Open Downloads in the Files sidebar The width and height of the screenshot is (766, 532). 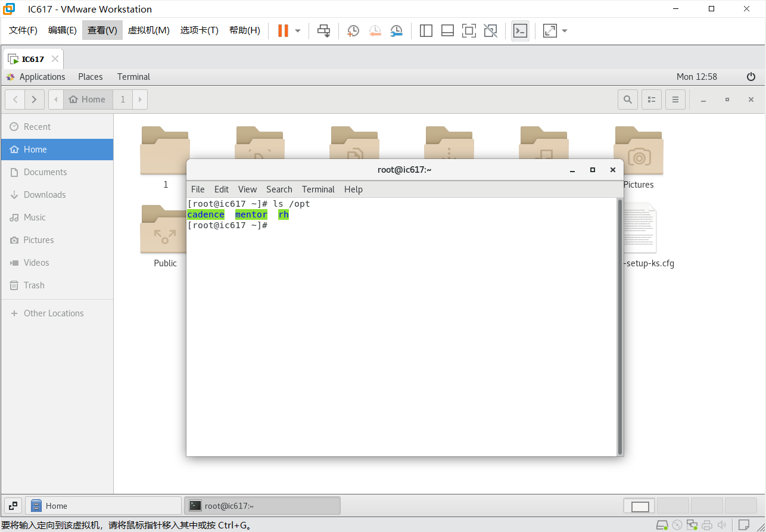click(x=57, y=195)
